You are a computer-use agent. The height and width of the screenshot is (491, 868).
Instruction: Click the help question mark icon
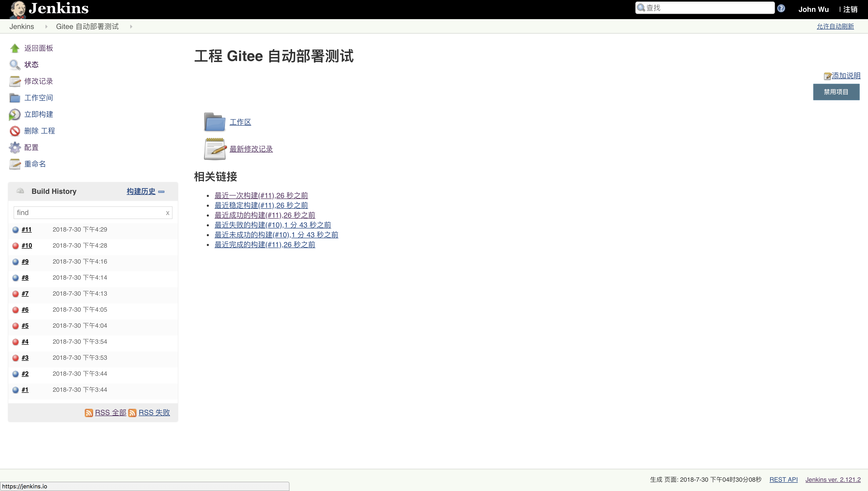[x=781, y=9]
